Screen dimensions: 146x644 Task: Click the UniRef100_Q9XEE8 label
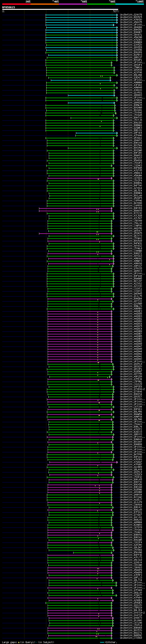(x=131, y=48)
